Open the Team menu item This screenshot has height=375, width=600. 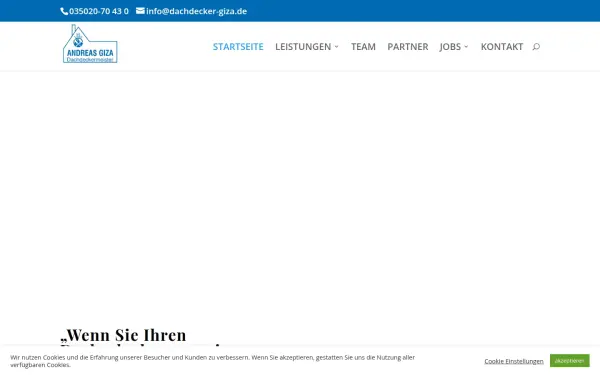pos(364,47)
